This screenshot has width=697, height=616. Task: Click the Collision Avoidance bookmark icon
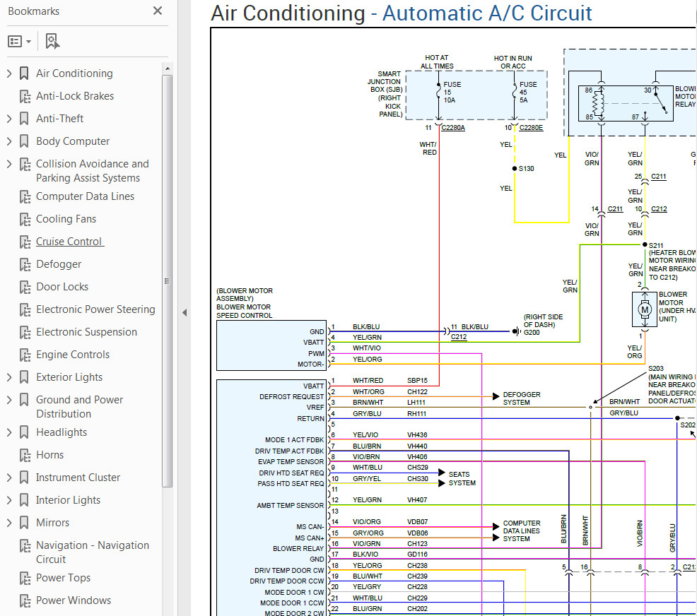25,165
